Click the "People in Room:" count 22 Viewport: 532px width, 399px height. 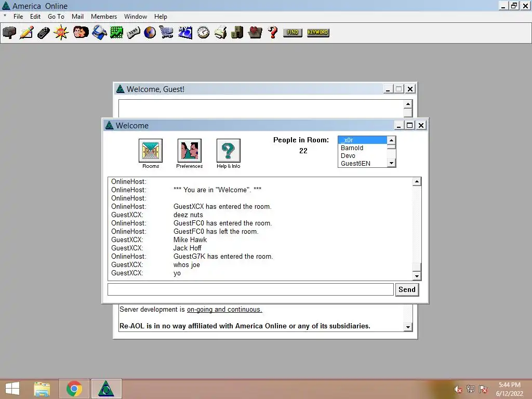[x=303, y=151]
